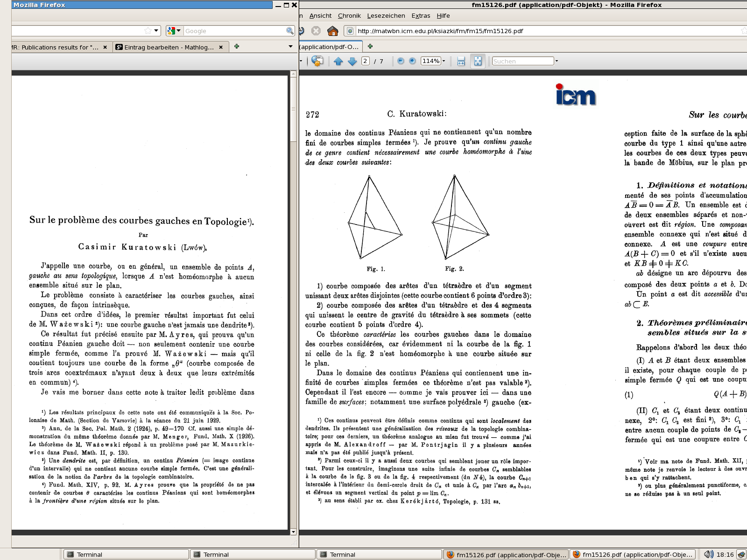Go to next PDF page with down arrow
This screenshot has width=747, height=560.
[352, 61]
